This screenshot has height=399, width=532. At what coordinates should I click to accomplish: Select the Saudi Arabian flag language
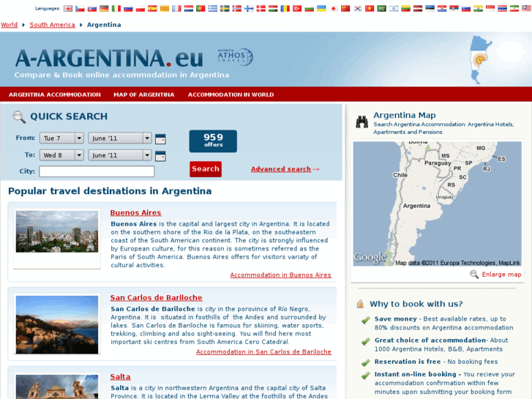click(382, 9)
